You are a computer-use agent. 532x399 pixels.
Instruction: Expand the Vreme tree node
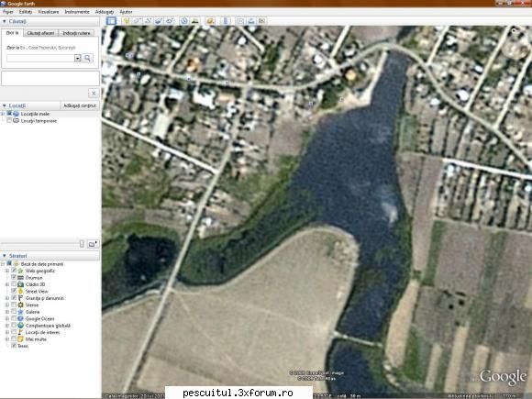tap(6, 305)
